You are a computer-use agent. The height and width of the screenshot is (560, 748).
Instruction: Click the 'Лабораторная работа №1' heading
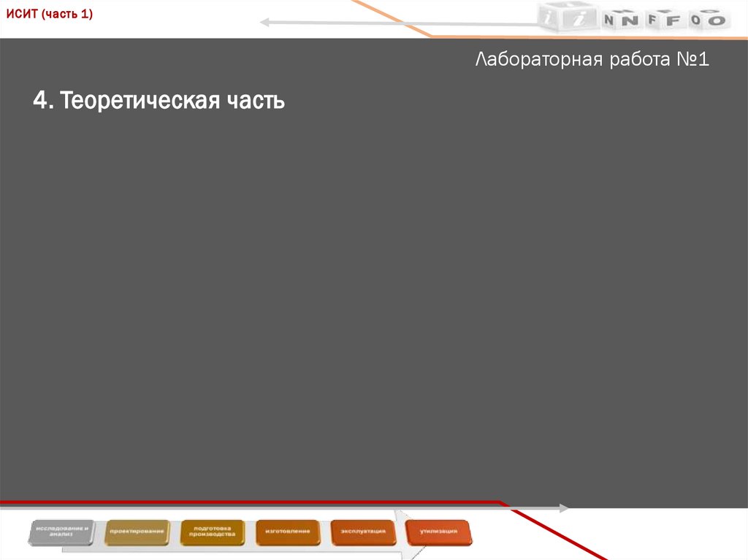(x=592, y=59)
